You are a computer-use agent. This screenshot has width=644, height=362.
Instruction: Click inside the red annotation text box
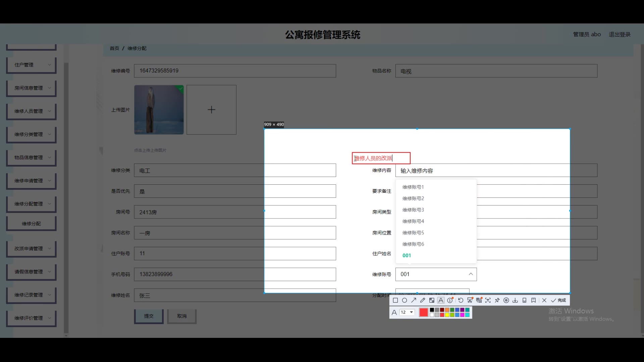click(x=381, y=158)
